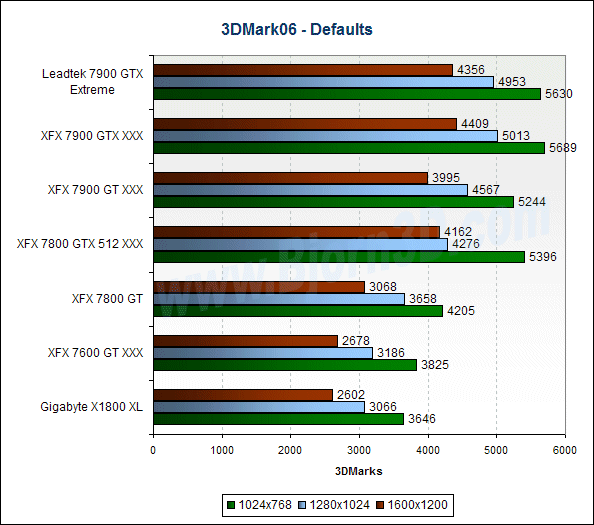Click the brown bar ending at 2678
The image size is (594, 525).
pyautogui.click(x=245, y=341)
